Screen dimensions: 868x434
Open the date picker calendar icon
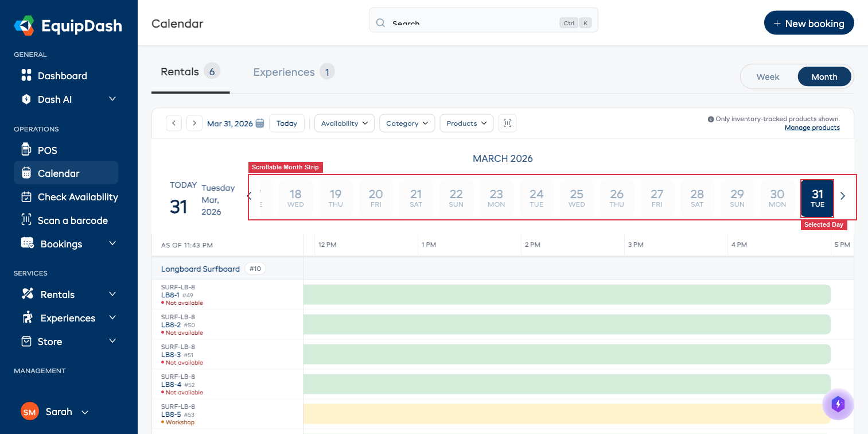pos(260,123)
